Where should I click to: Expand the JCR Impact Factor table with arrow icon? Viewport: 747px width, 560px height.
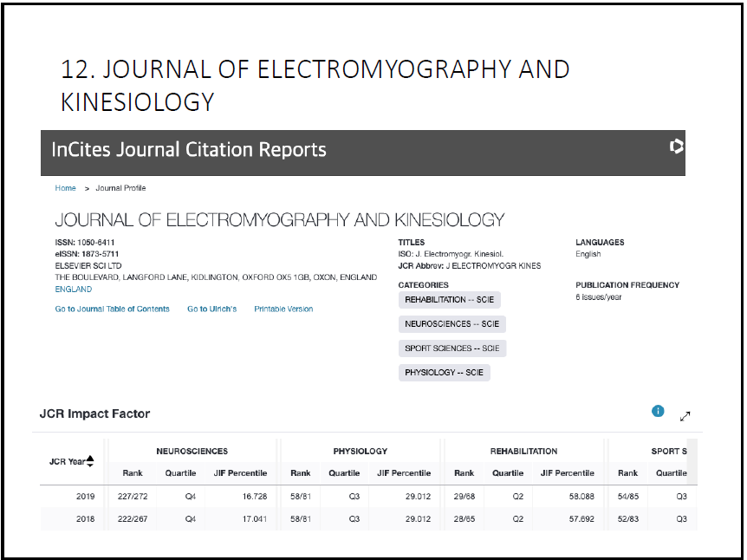[x=685, y=416]
